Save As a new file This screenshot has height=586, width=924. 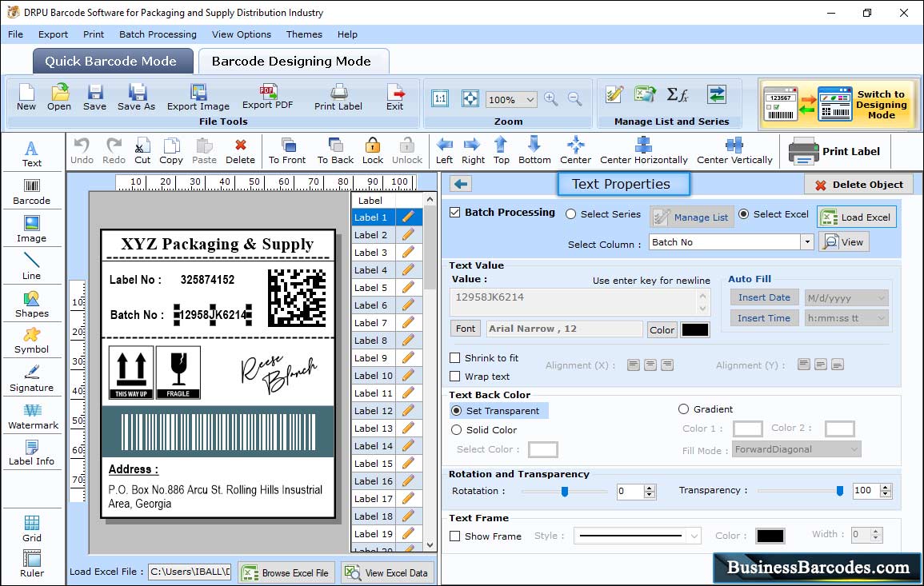pos(136,98)
